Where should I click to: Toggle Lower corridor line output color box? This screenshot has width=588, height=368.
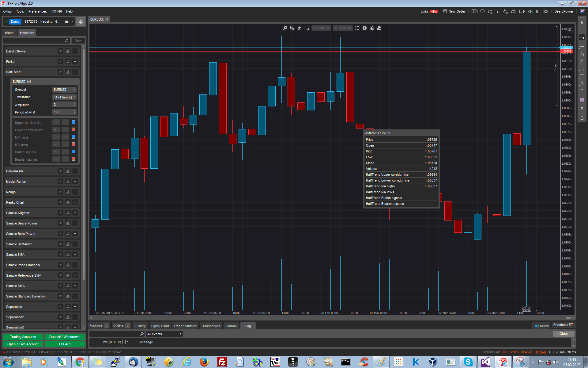point(73,130)
